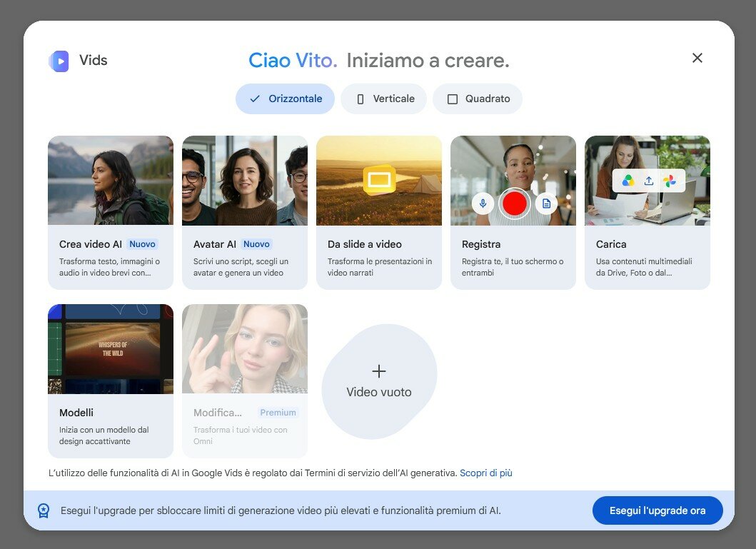The height and width of the screenshot is (549, 756).
Task: Start the Avatar AI option
Action: tap(245, 213)
